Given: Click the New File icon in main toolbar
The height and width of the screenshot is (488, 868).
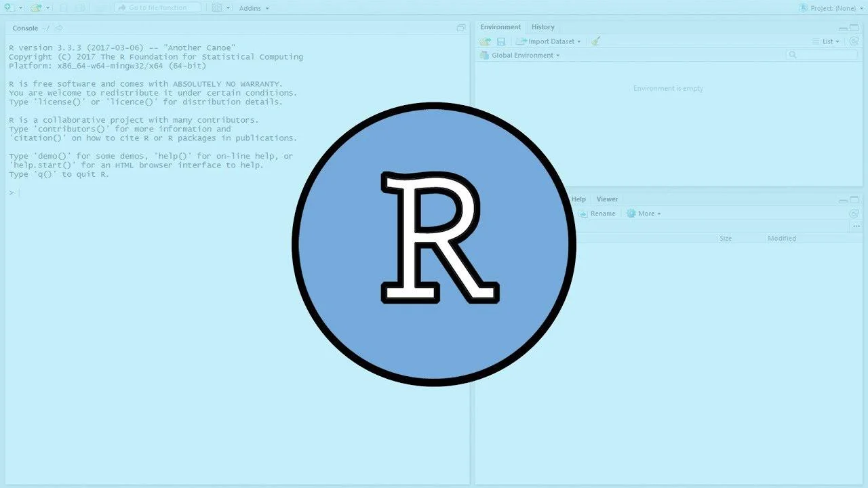Looking at the screenshot, I should click(x=9, y=7).
